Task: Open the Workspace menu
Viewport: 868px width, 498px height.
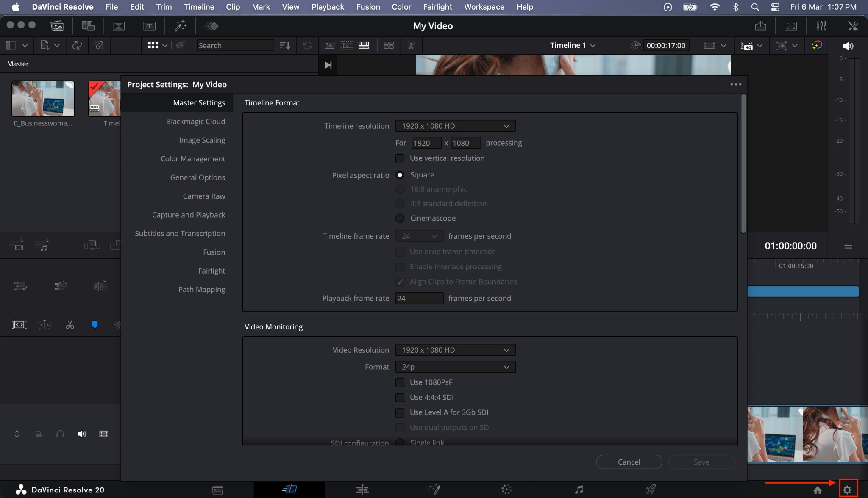Action: (x=484, y=7)
